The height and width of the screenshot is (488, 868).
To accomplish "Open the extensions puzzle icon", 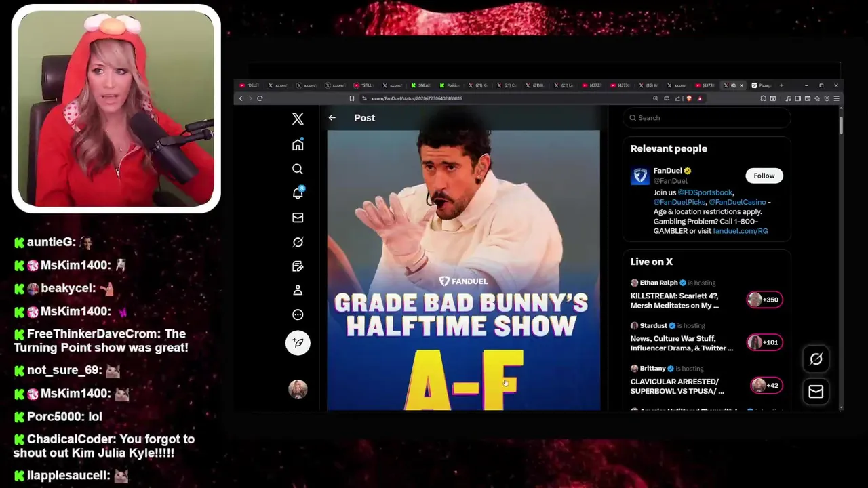I will point(764,98).
